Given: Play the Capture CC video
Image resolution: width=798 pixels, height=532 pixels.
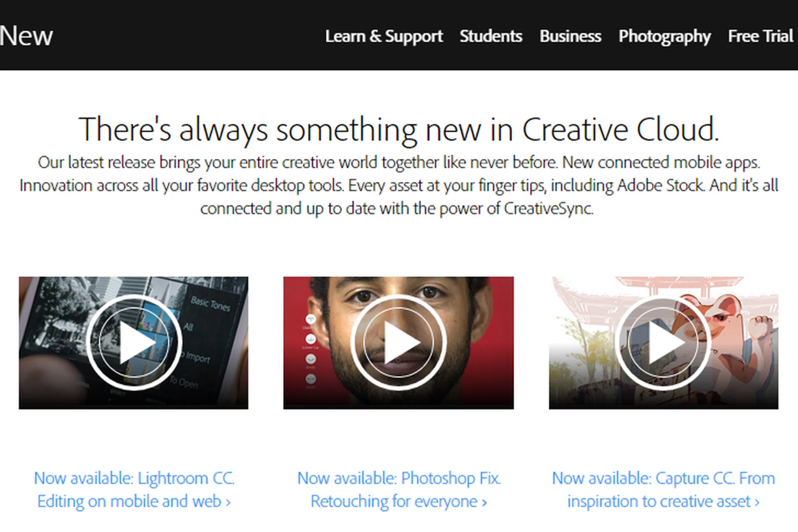Looking at the screenshot, I should 663,342.
